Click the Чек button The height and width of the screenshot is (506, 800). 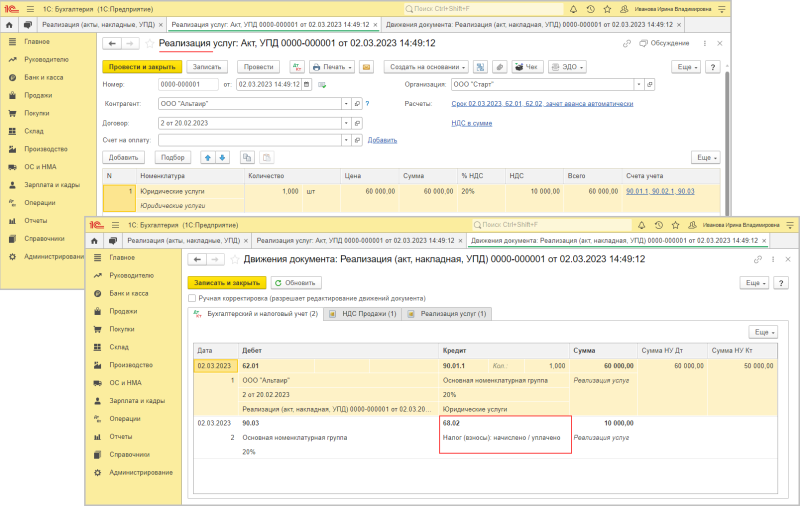(x=527, y=67)
